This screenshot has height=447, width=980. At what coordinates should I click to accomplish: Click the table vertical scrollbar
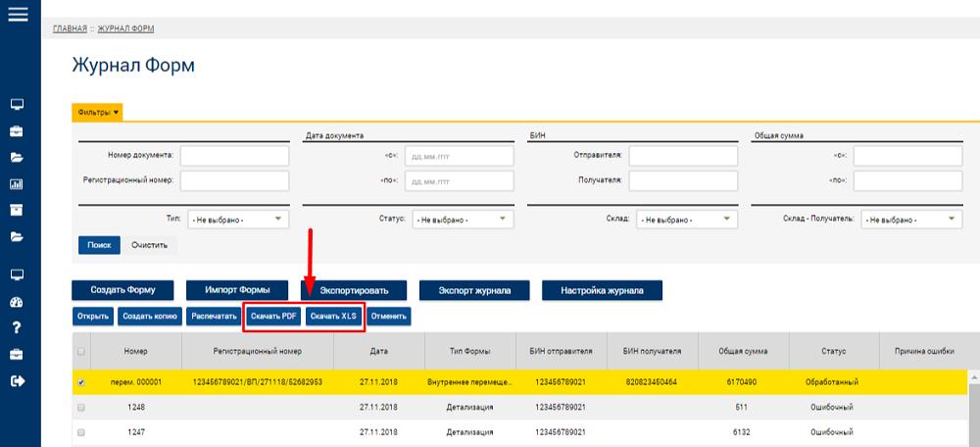[x=974, y=408]
